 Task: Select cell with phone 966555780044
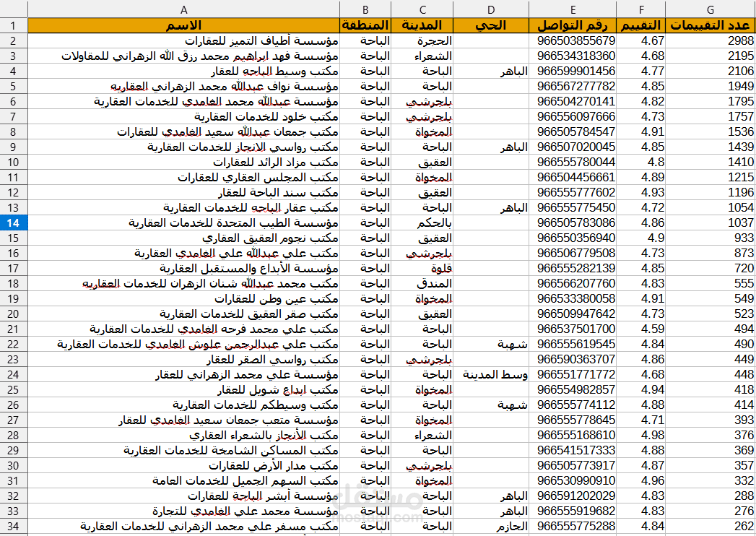[573, 162]
